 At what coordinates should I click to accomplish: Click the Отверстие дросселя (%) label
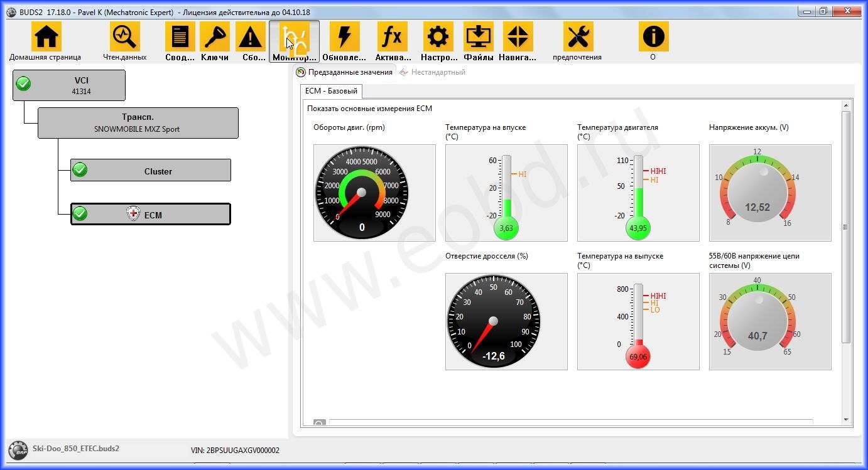tap(487, 256)
